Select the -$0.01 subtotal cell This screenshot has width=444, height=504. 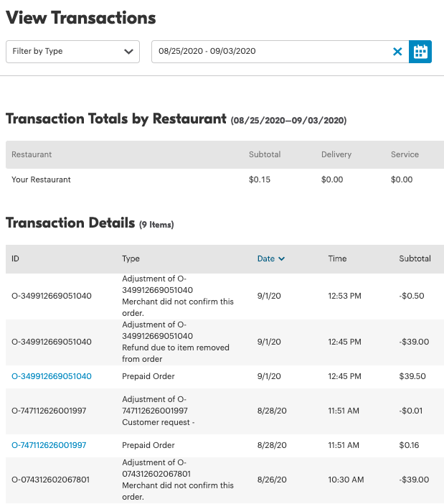(410, 411)
